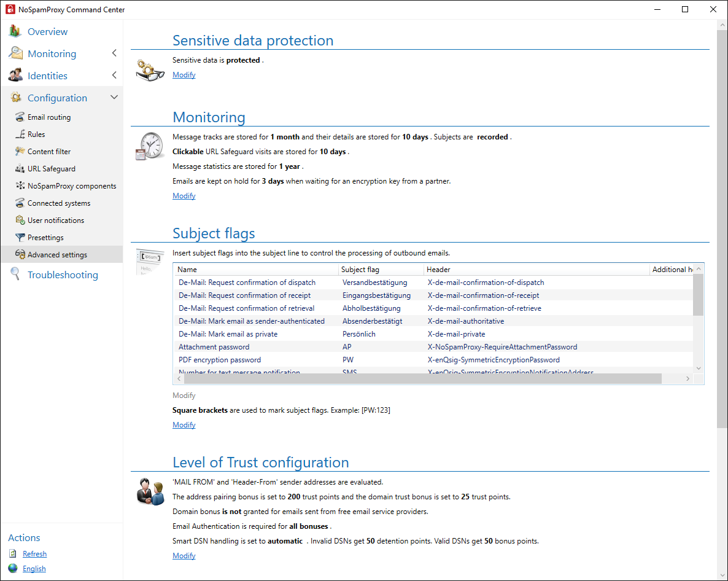The width and height of the screenshot is (728, 581).
Task: Click the Rules icon
Action: click(20, 134)
